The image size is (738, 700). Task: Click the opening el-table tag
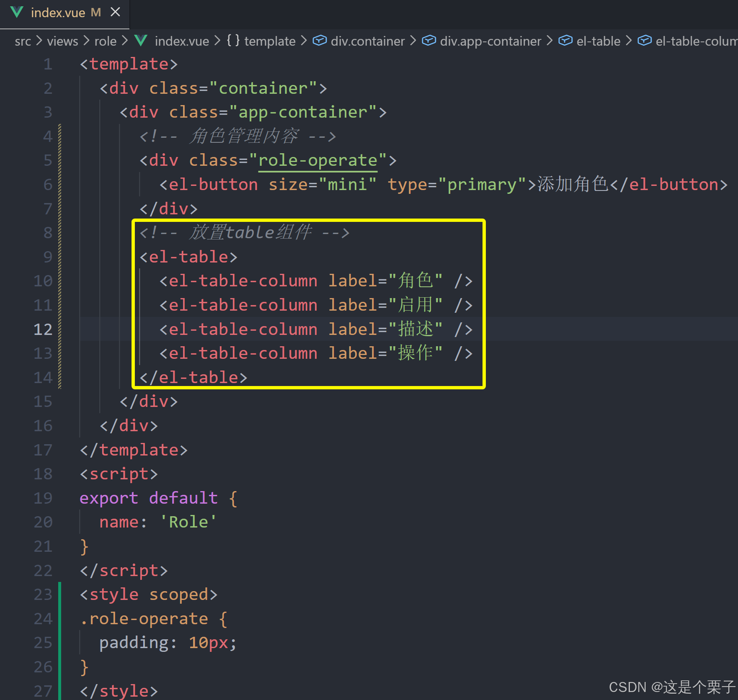point(188,257)
